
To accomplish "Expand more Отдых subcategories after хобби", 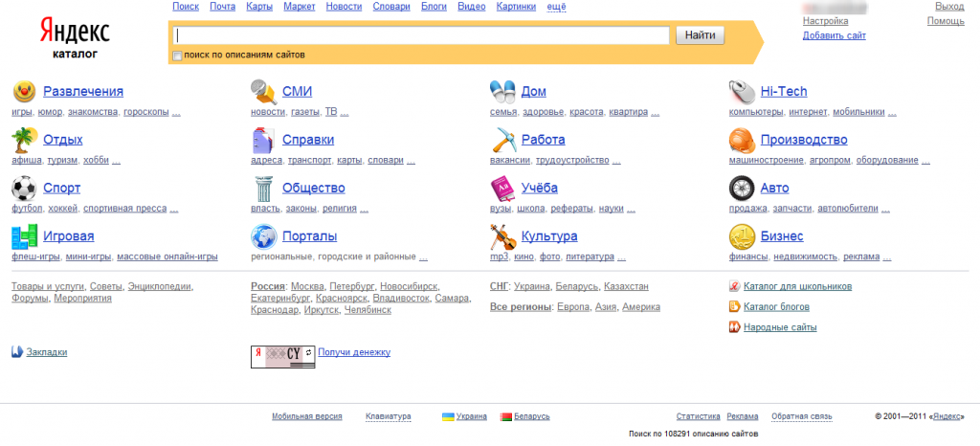I will [116, 161].
